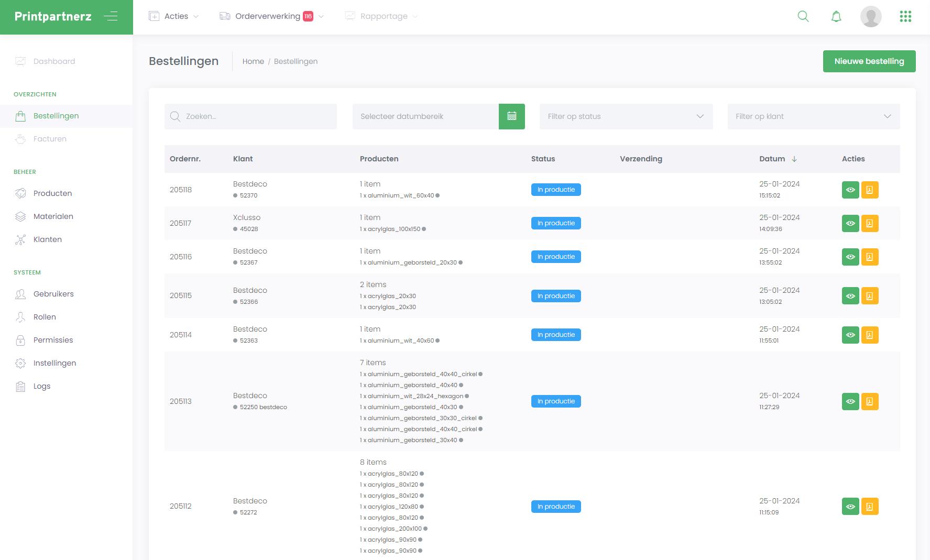Click the search magnifier icon in header
The width and height of the screenshot is (930, 560).
803,16
